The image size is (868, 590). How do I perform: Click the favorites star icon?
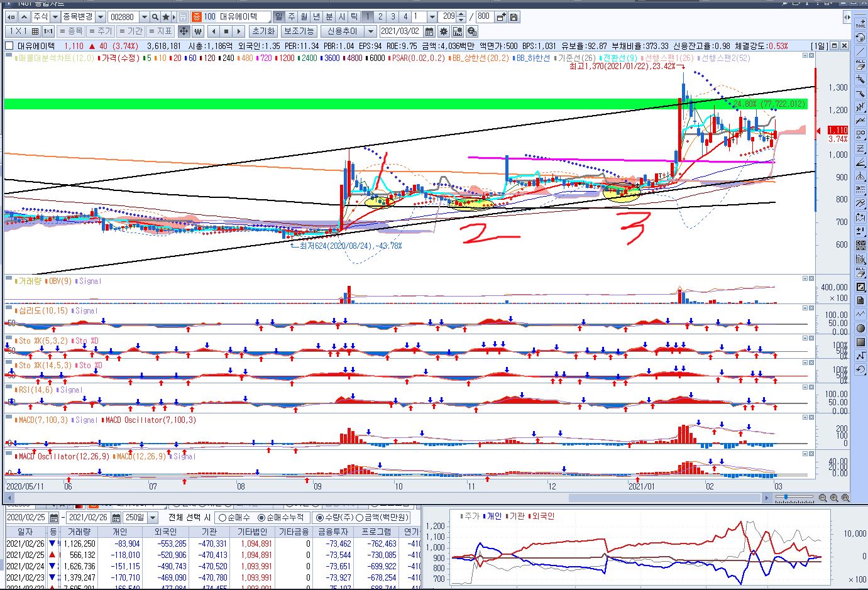[x=166, y=17]
